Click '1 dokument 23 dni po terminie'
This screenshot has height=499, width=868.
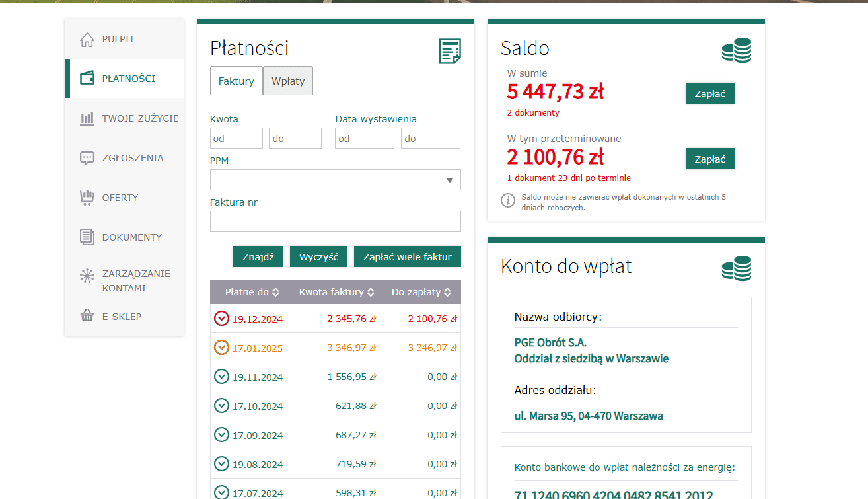pos(569,178)
